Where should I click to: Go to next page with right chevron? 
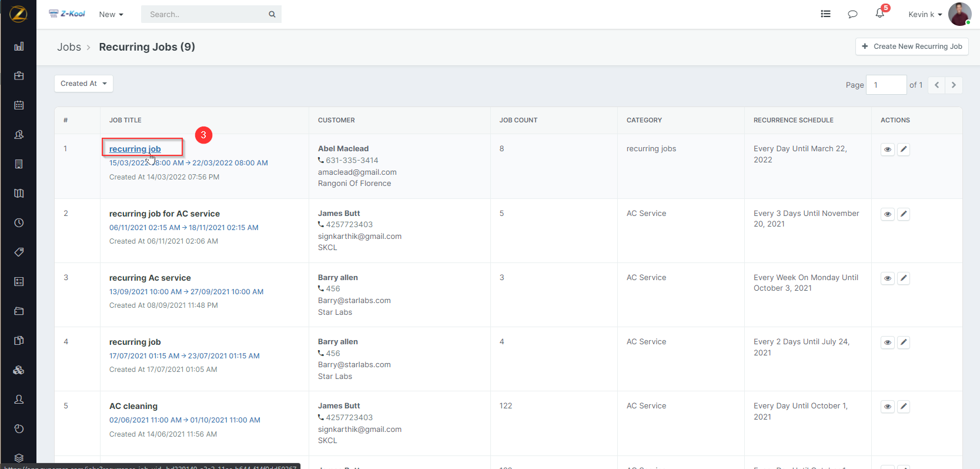[x=954, y=85]
